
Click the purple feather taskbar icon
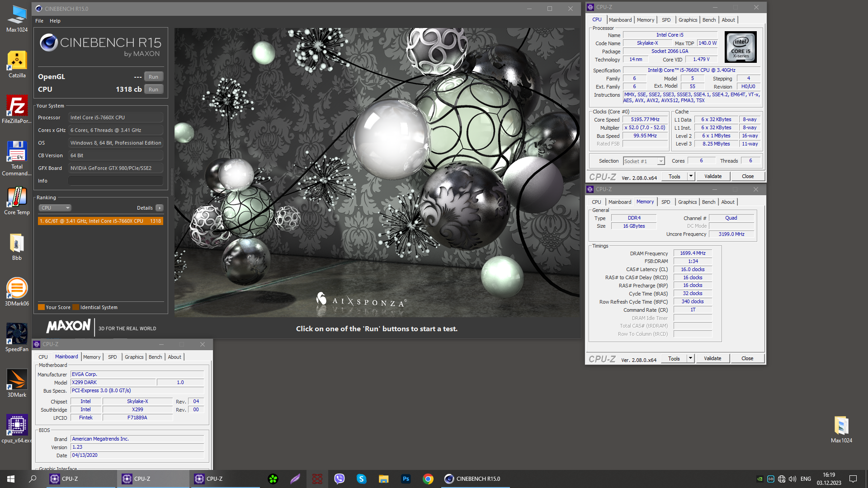295,479
